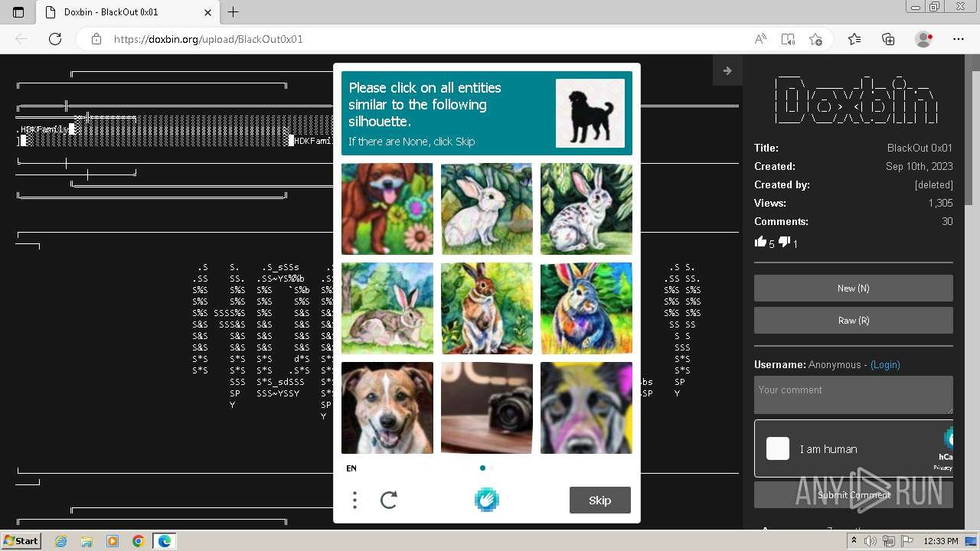980x551 pixels.
Task: Open the captcha options three-dot menu
Action: [x=354, y=500]
